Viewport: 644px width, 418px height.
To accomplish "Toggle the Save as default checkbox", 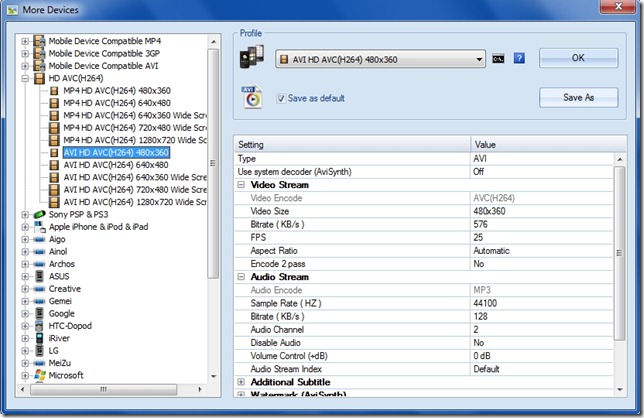I will pyautogui.click(x=281, y=99).
